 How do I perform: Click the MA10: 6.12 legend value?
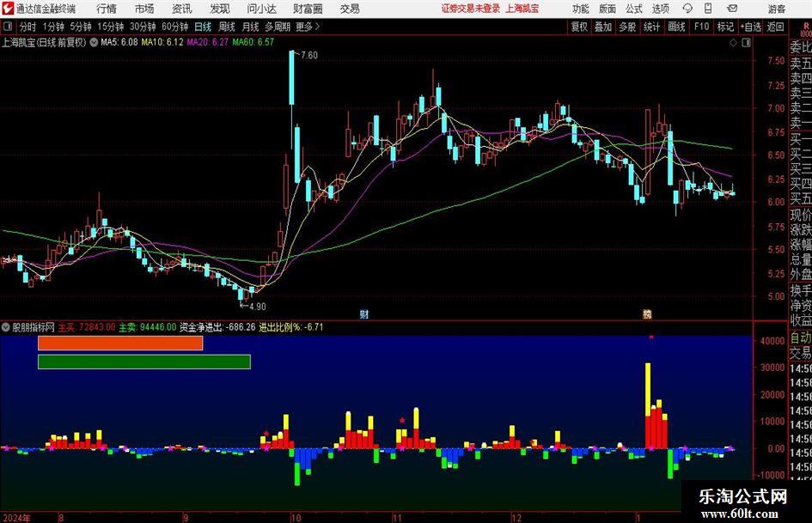pos(162,42)
